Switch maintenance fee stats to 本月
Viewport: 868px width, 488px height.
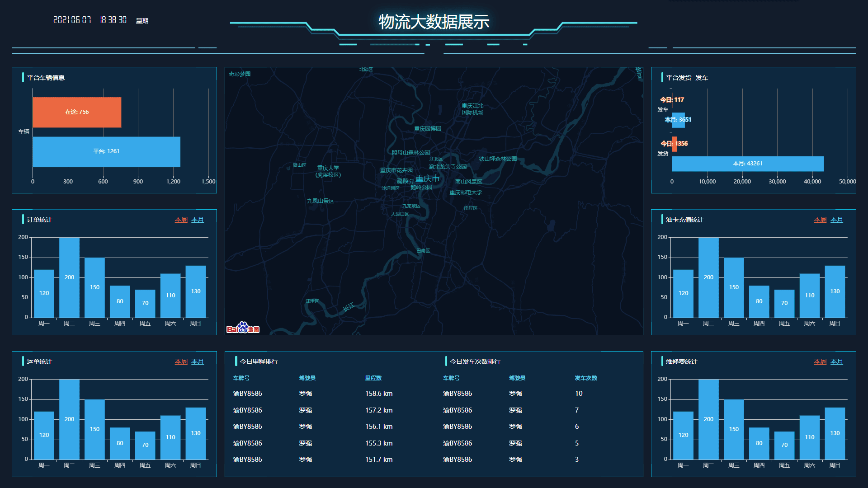[836, 362]
